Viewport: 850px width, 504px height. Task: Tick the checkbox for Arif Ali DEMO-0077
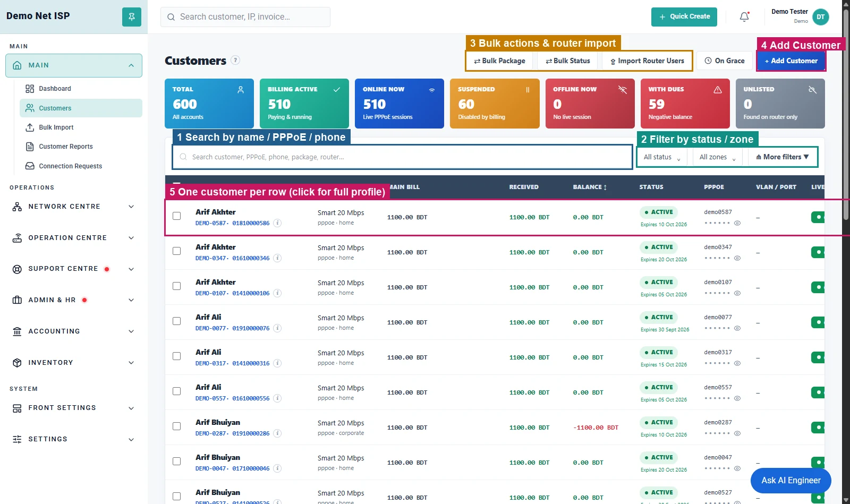tap(177, 321)
